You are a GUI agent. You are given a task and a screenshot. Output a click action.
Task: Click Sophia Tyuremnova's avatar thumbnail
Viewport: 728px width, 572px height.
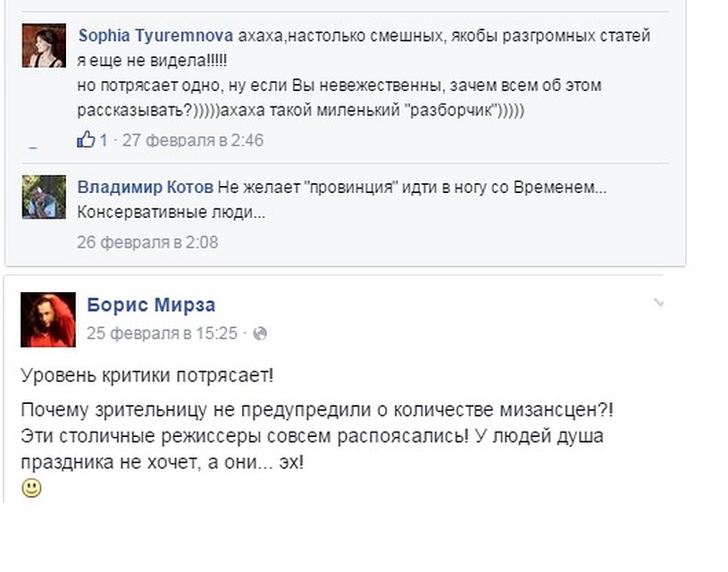pyautogui.click(x=44, y=46)
